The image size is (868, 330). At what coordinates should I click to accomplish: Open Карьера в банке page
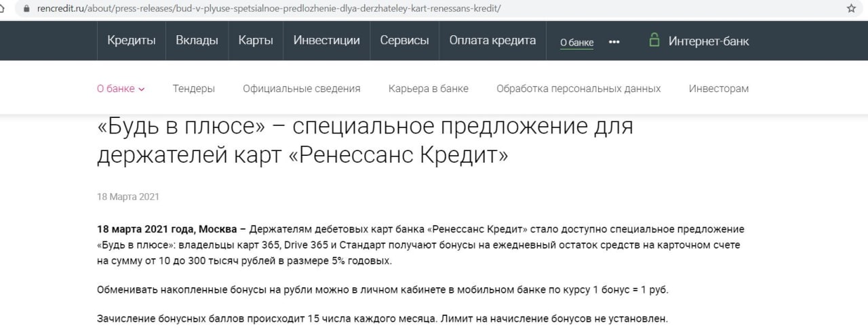coord(429,89)
